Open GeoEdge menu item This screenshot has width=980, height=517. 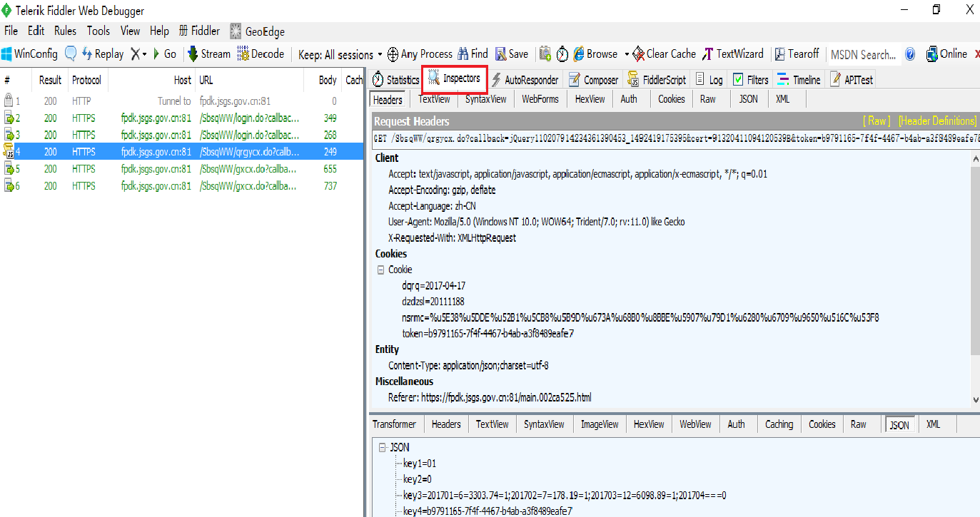pyautogui.click(x=257, y=31)
